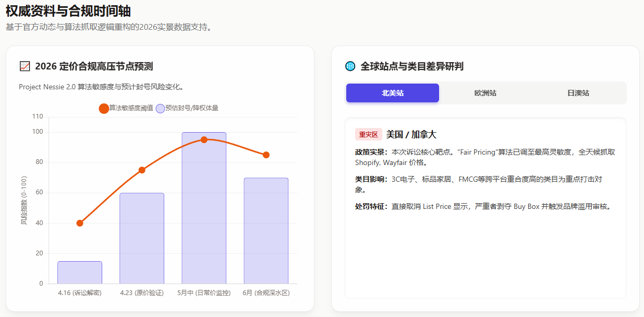Select the 4.23 (原价验证) bar
This screenshot has width=644, height=317.
(142, 238)
